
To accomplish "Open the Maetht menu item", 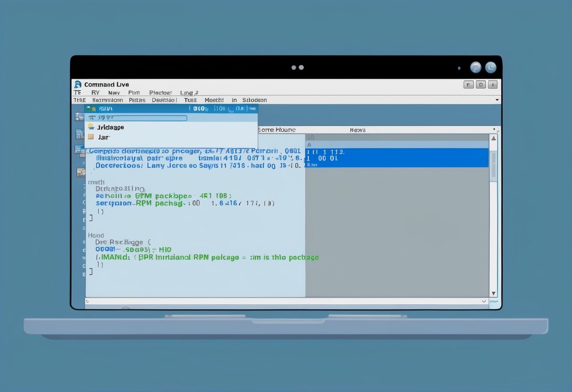I will pos(214,100).
